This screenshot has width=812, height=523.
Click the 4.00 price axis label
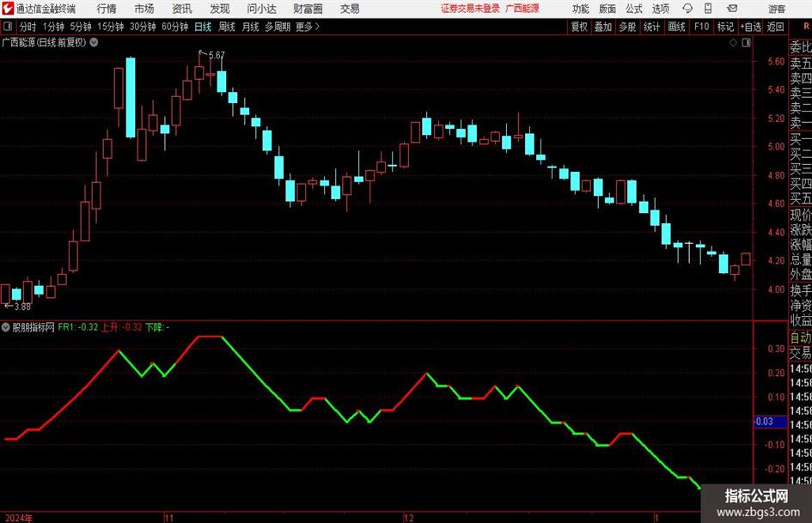776,289
